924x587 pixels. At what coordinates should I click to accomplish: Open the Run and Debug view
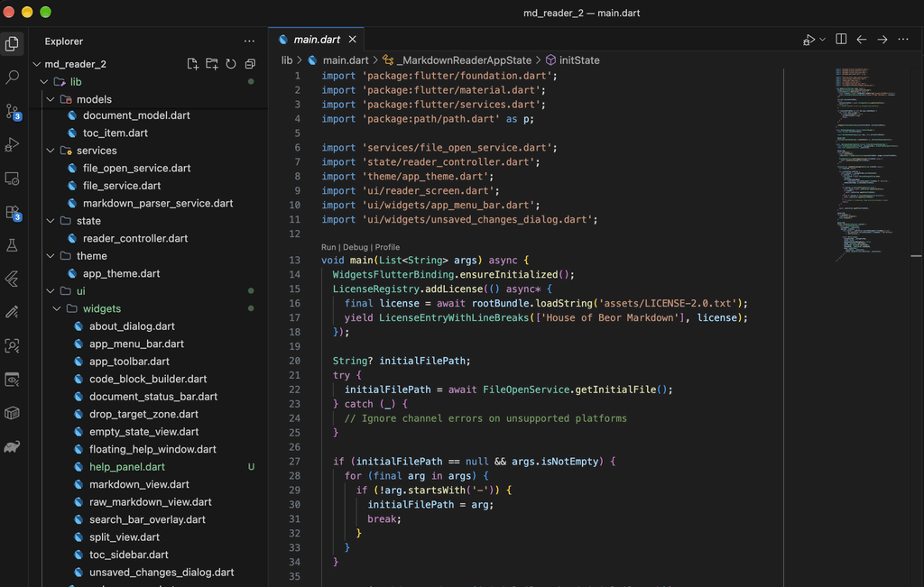(x=12, y=144)
